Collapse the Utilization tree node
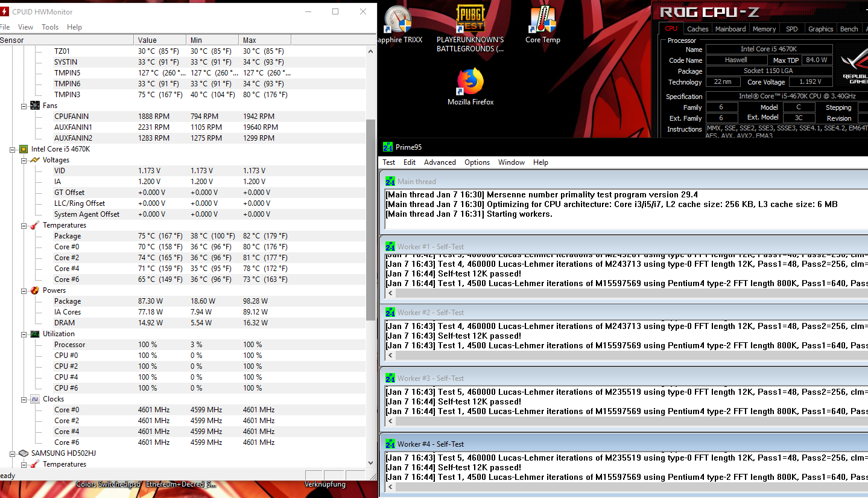The height and width of the screenshot is (498, 868). click(24, 334)
